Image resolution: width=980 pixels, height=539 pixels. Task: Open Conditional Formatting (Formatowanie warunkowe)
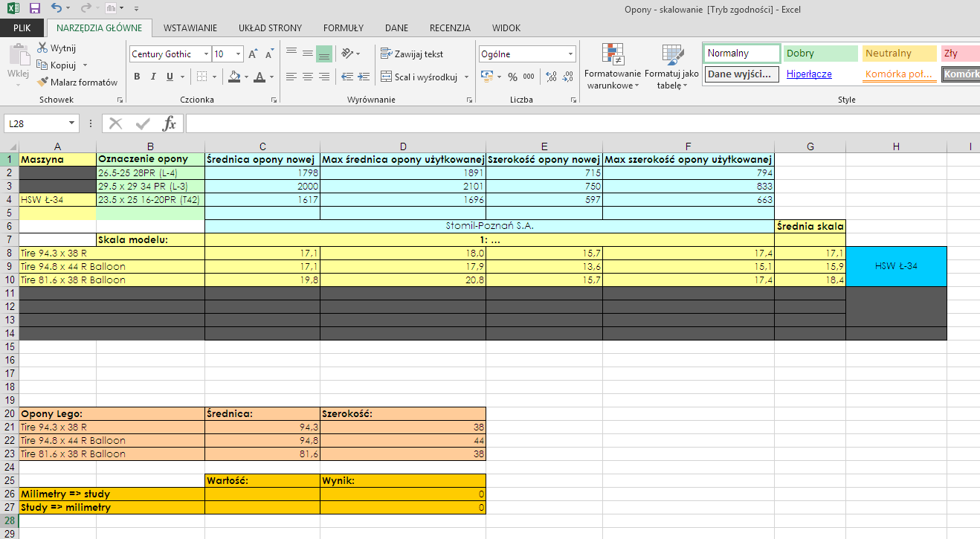coord(613,66)
